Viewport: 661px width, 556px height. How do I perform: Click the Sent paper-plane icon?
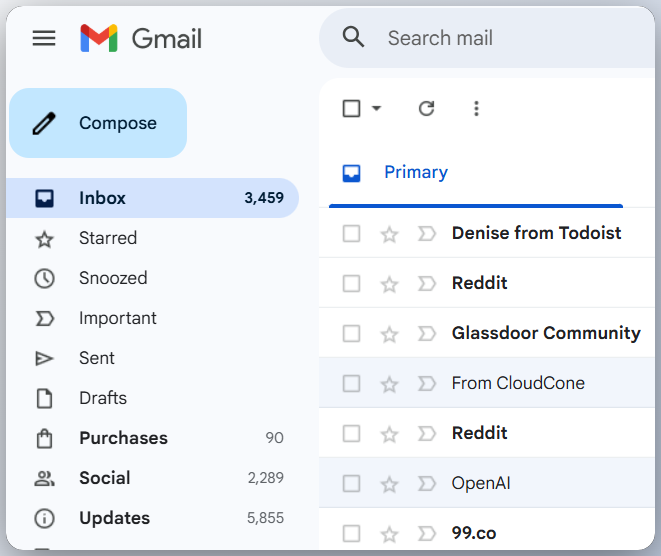[x=44, y=358]
